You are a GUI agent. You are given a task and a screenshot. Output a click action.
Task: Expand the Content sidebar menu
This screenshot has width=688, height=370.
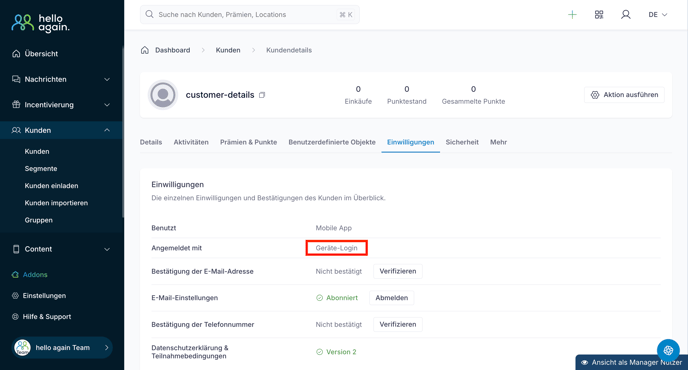61,249
